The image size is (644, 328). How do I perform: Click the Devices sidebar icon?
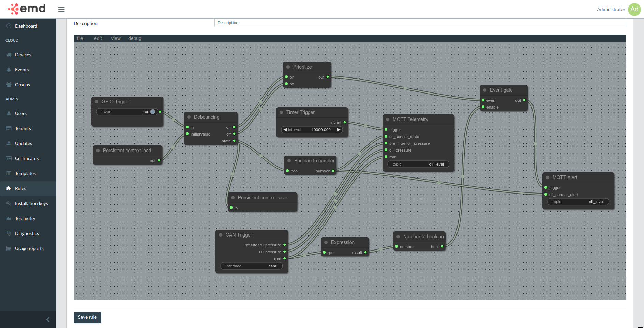coord(9,55)
